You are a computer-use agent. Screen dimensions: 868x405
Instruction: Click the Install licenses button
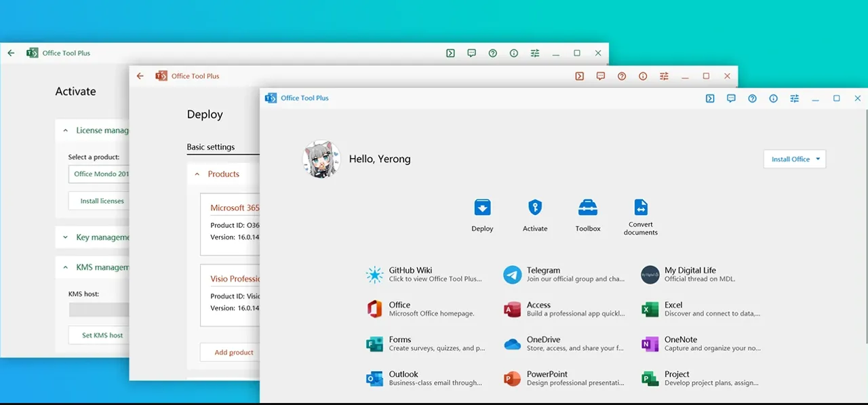click(99, 201)
